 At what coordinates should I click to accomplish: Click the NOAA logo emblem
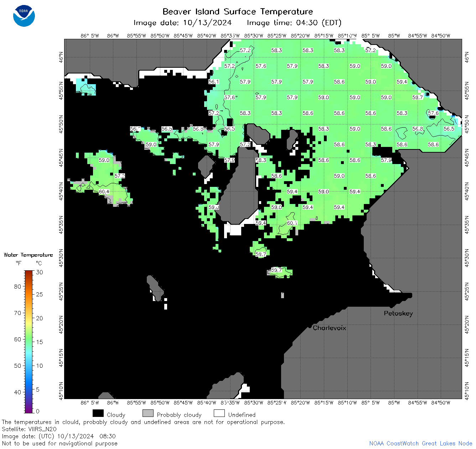(24, 16)
